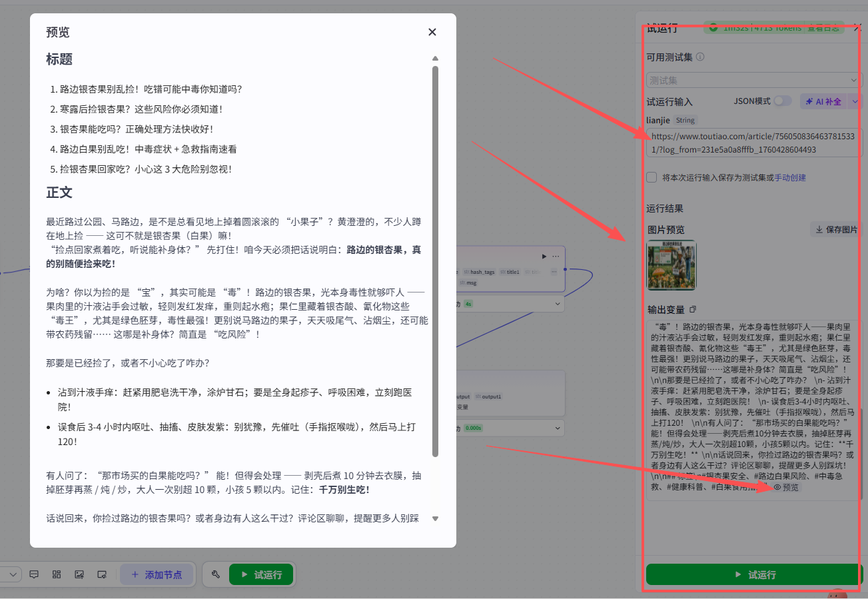Open the 测试集 test set dropdown
Image resolution: width=868 pixels, height=599 pixels.
754,80
